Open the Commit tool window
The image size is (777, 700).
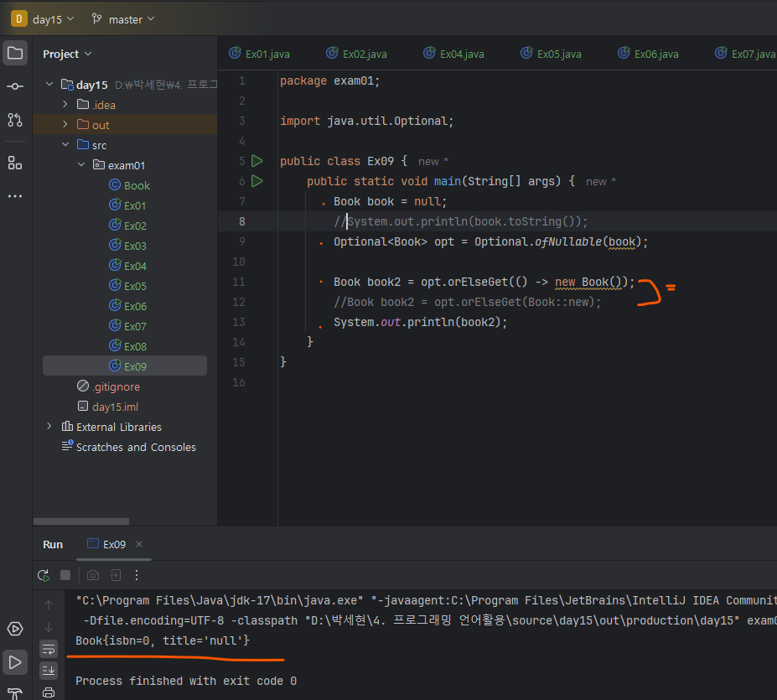point(15,86)
